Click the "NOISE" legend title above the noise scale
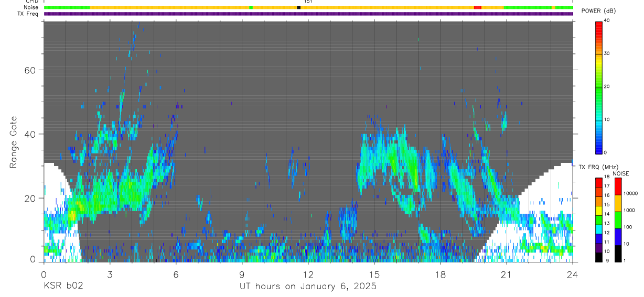 [x=621, y=173]
